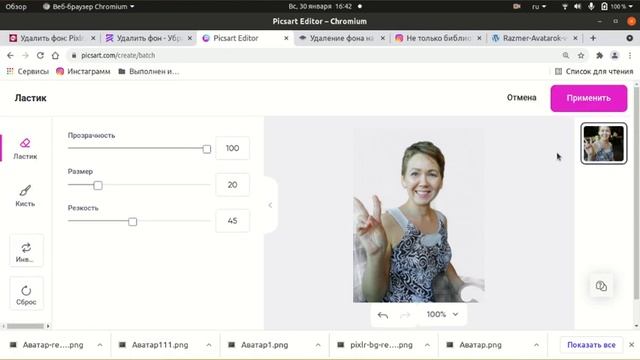Open the Веб-браузер Chromium app menu
Image resolution: width=640 pixels, height=360 pixels.
tap(89, 7)
